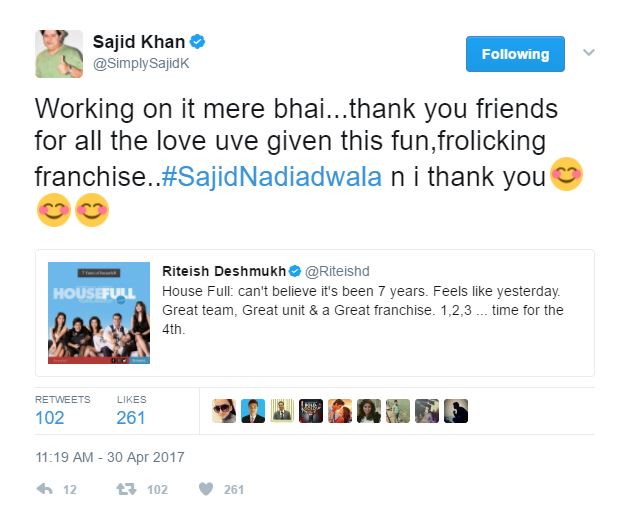The height and width of the screenshot is (513, 626).
Task: Like the tweet with the heart icon
Action: (x=206, y=489)
